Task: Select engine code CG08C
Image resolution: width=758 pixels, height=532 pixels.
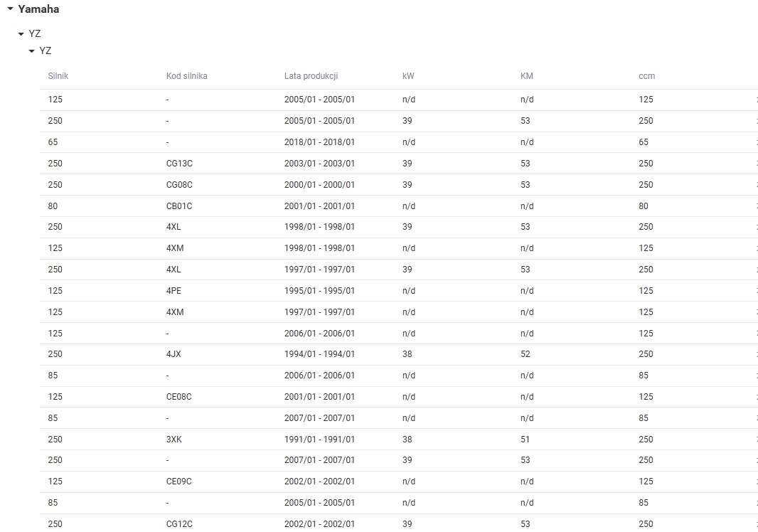Action: click(x=179, y=185)
